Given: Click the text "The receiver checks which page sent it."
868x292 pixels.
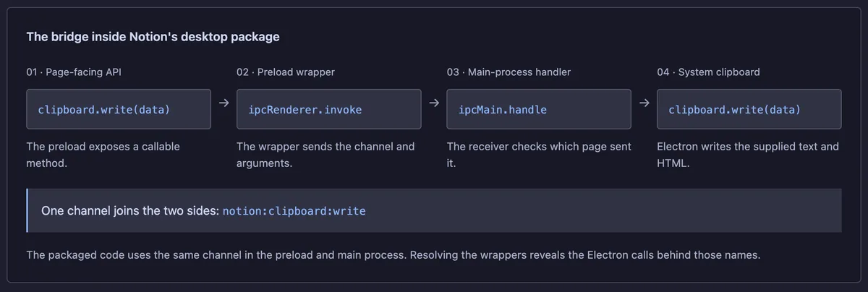Looking at the screenshot, I should point(539,155).
